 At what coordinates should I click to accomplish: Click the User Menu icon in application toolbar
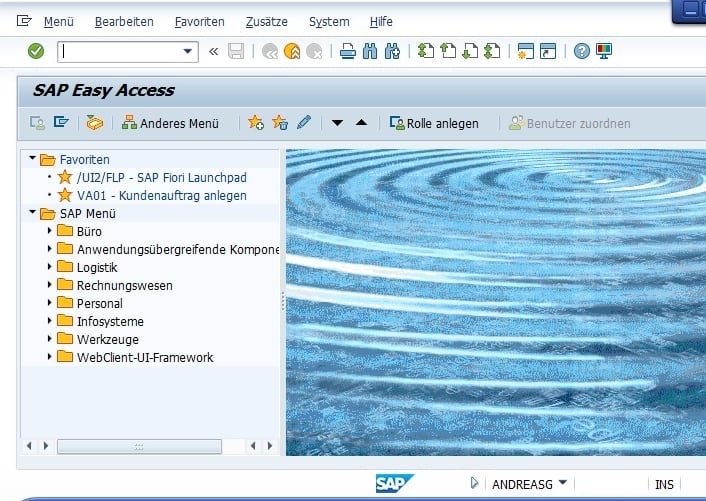tap(37, 123)
